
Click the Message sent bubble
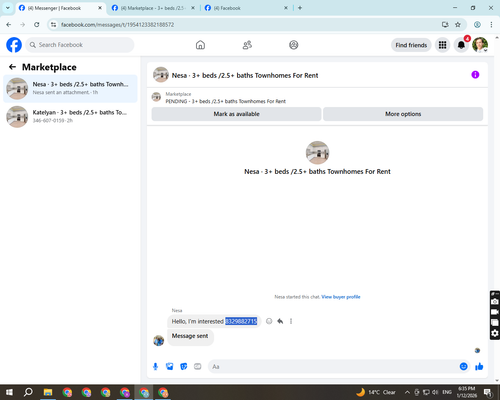(190, 336)
